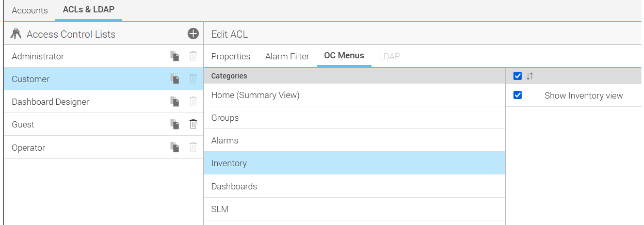The image size is (644, 225).
Task: Click the copy icon for Dashboard Designer
Action: [x=175, y=102]
